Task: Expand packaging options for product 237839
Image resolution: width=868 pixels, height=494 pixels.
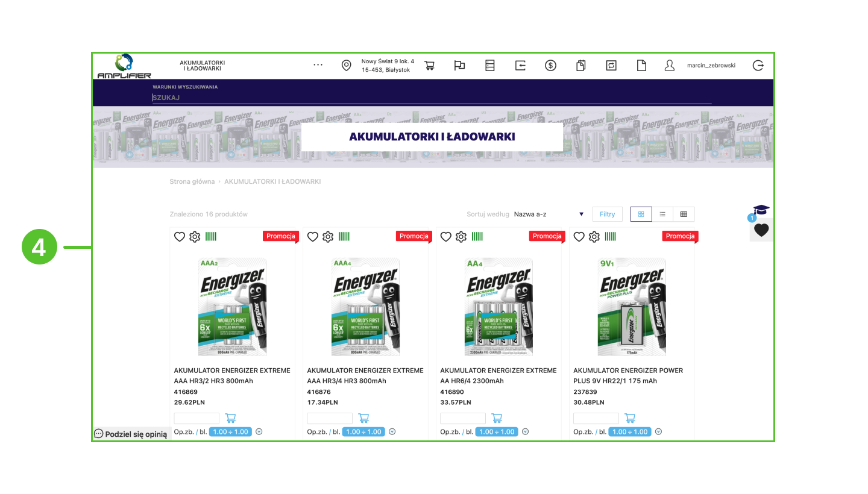Action: tap(659, 431)
